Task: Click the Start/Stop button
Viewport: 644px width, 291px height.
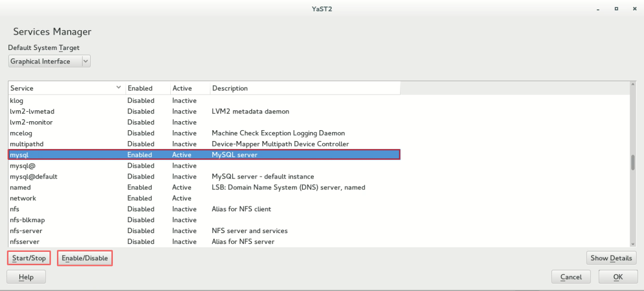Action: point(28,257)
